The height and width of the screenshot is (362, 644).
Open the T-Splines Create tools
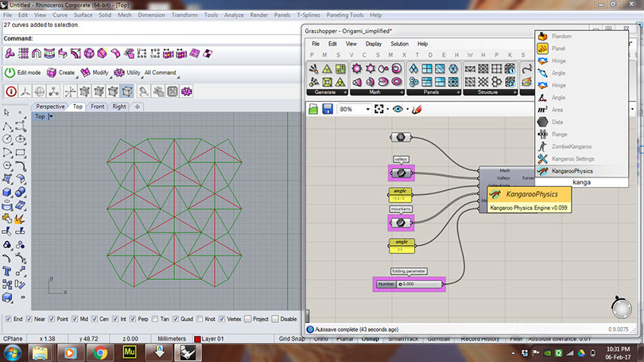pos(61,72)
